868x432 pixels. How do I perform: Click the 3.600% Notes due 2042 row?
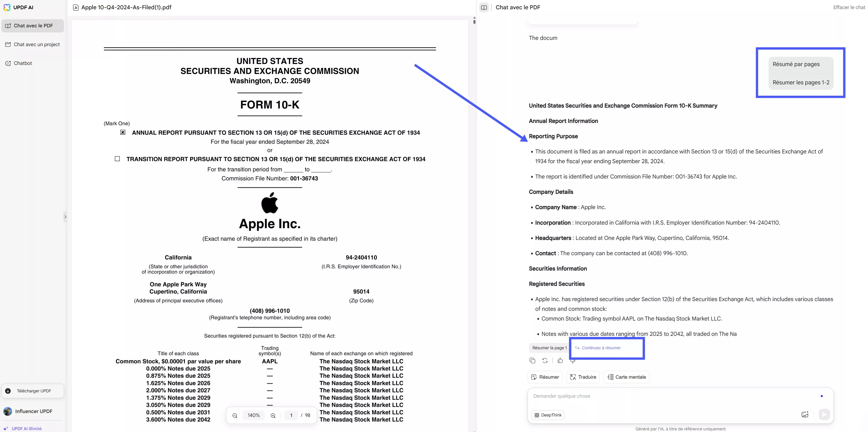[178, 419]
